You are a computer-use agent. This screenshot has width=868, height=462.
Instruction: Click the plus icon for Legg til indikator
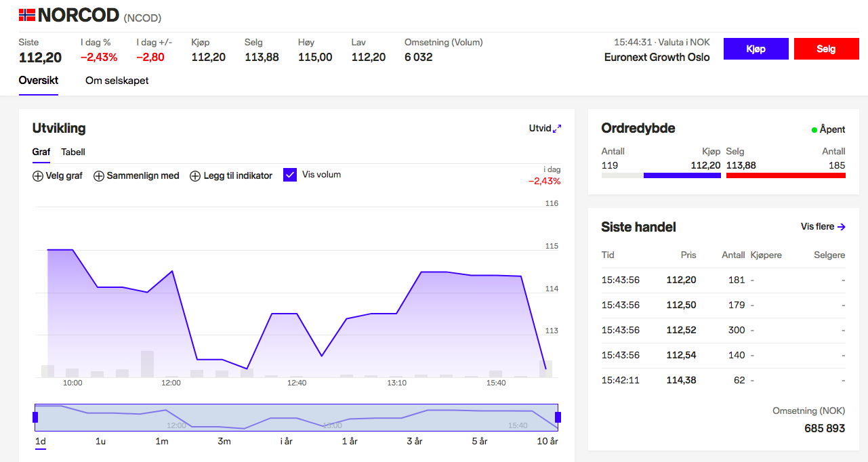point(195,176)
